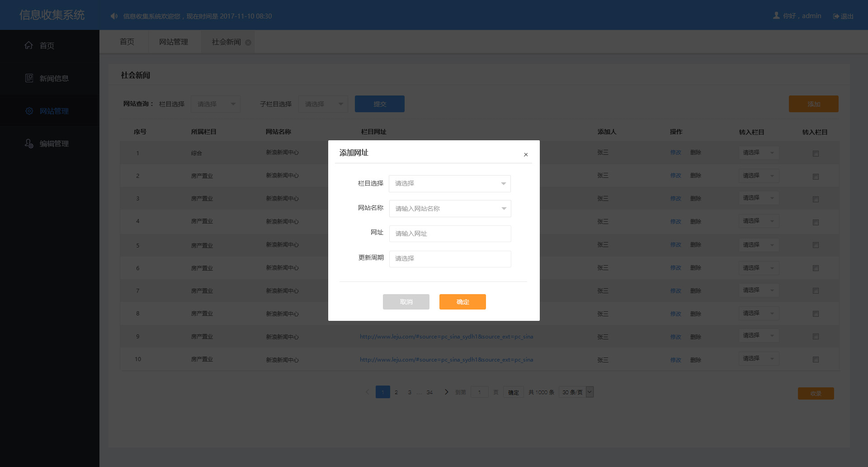Screen dimensions: 868x467
Task: Open 新闻信息 in the sidebar menu
Action: click(x=50, y=78)
